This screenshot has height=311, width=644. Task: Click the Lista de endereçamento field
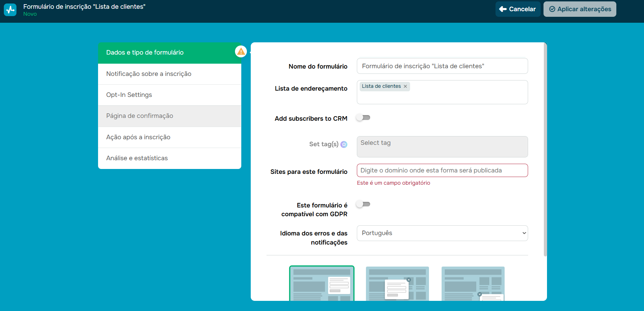(442, 92)
